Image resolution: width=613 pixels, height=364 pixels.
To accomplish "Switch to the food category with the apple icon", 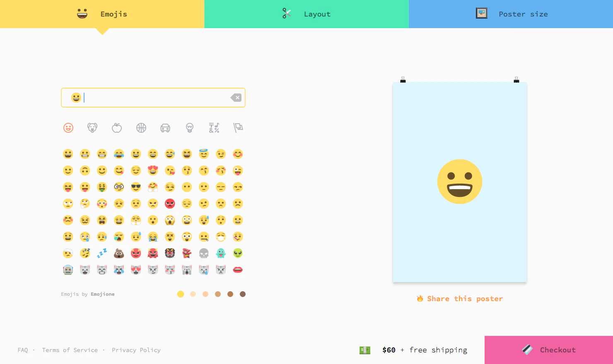I will [116, 128].
